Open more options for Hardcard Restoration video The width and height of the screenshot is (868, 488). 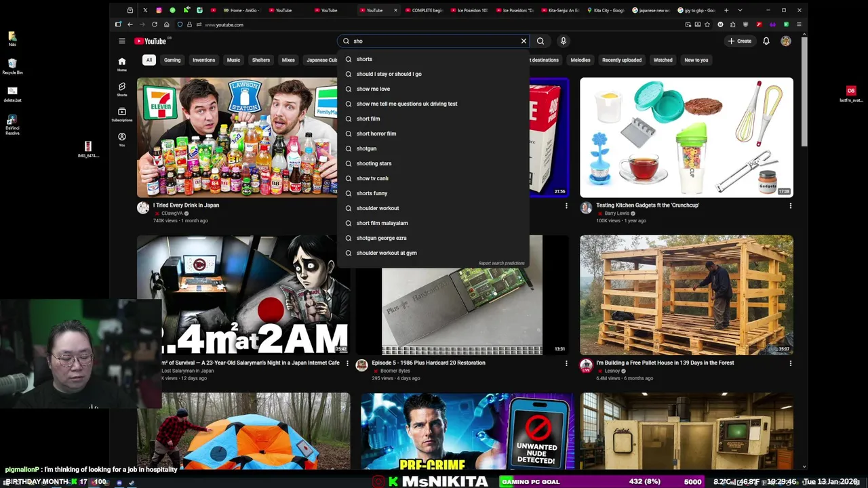pos(566,363)
